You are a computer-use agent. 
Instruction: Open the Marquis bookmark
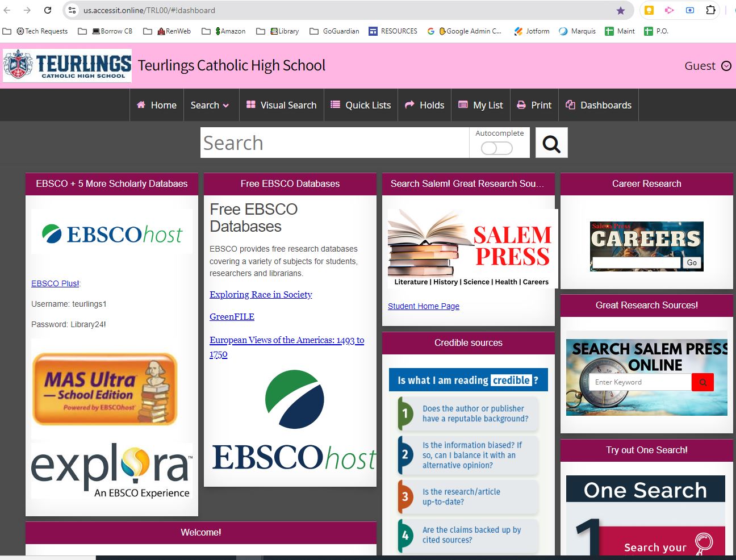click(577, 31)
